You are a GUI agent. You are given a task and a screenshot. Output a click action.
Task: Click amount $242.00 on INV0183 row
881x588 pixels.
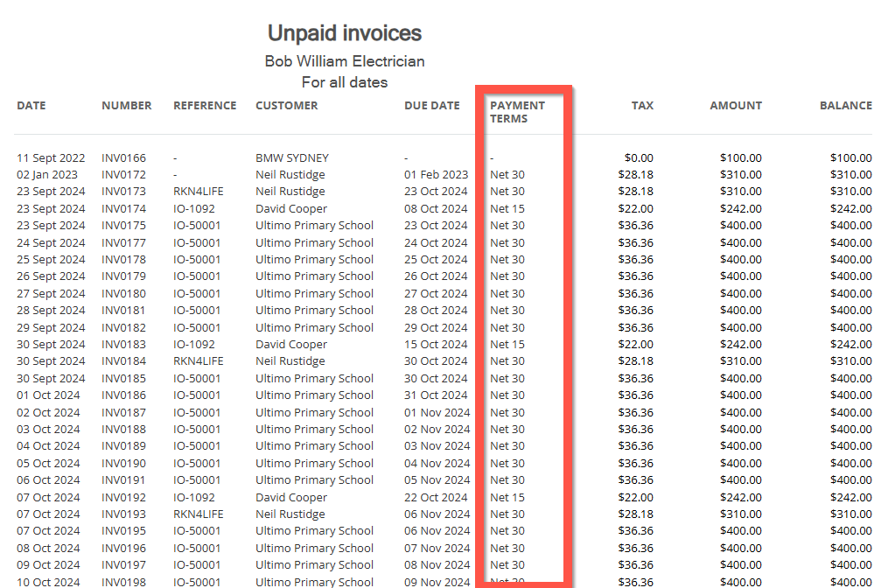[740, 345]
